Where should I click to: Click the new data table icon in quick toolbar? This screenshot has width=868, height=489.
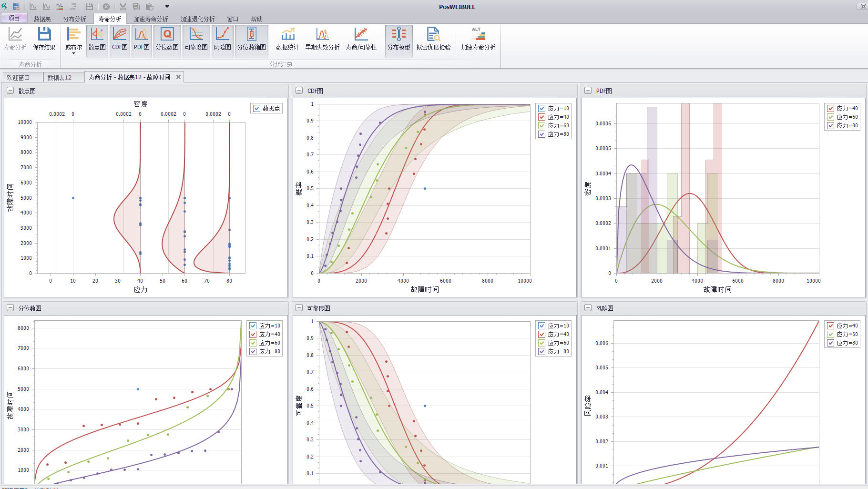16,7
